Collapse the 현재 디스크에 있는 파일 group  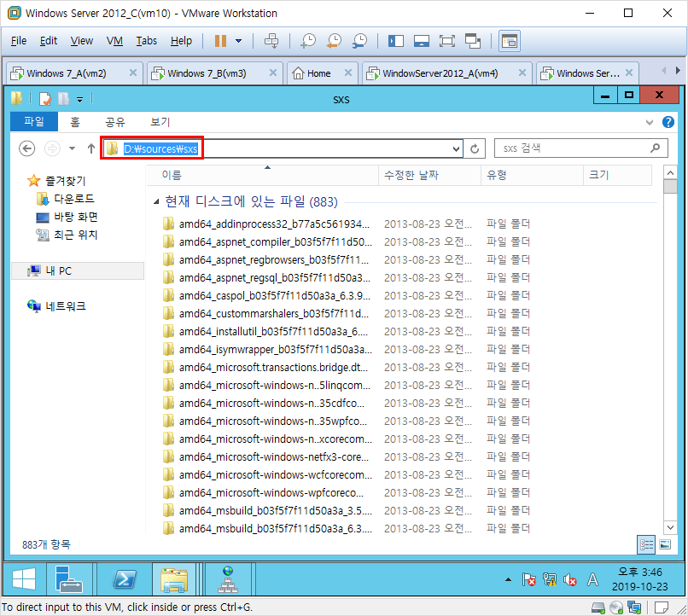coord(156,201)
